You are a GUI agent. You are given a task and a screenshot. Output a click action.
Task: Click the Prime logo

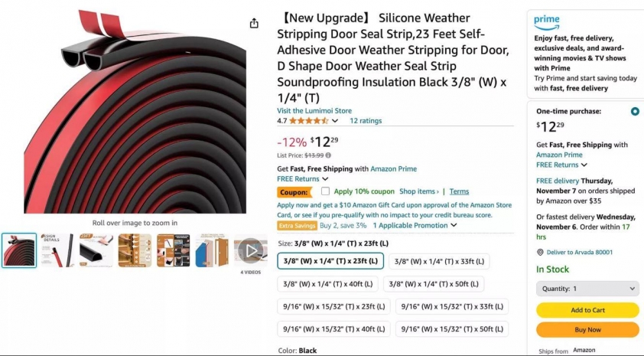[547, 23]
